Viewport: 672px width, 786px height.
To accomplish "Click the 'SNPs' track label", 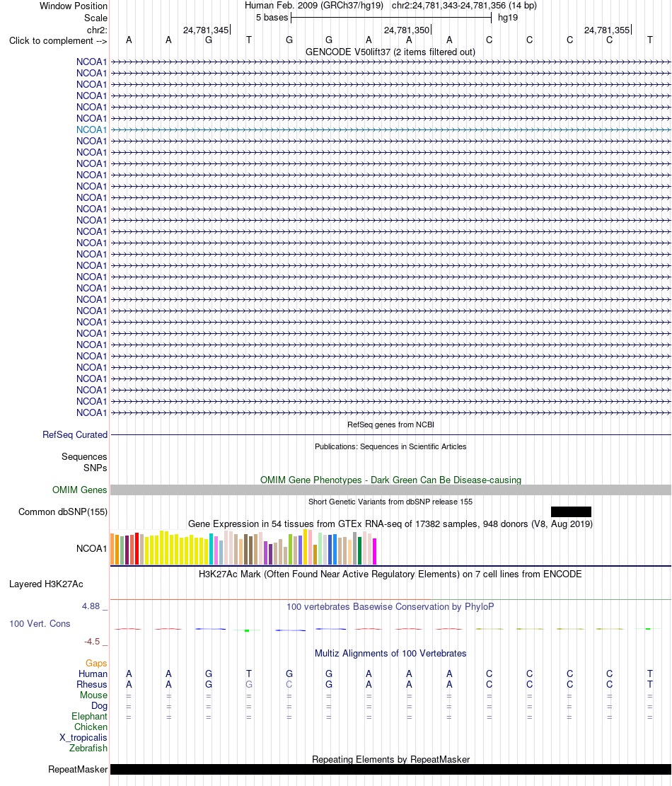I will (95, 468).
